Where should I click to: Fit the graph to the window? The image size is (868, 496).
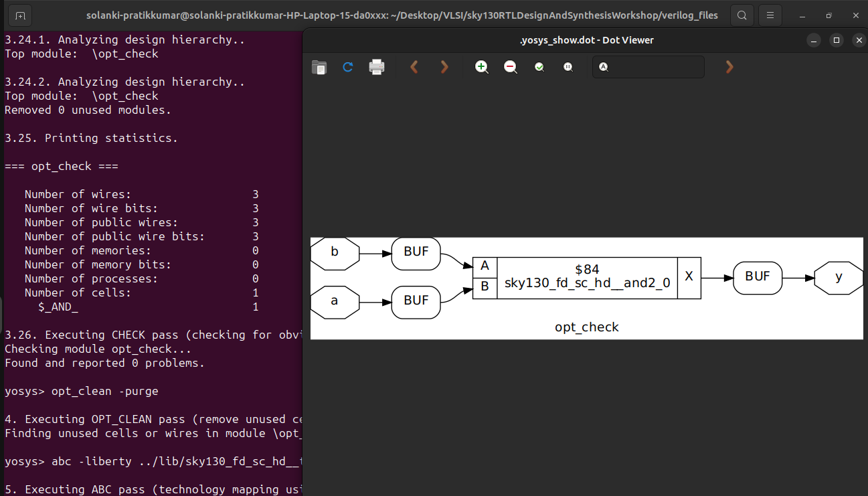coord(539,67)
